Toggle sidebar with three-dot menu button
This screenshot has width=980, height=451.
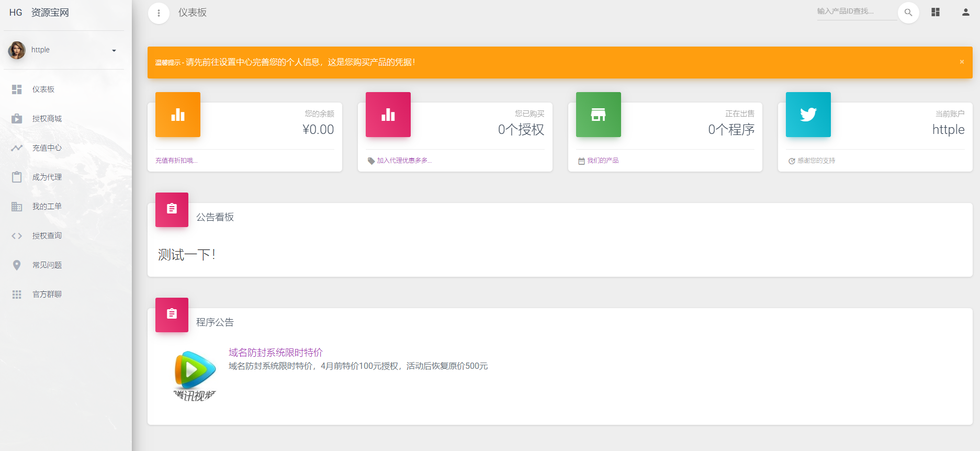[x=159, y=13]
